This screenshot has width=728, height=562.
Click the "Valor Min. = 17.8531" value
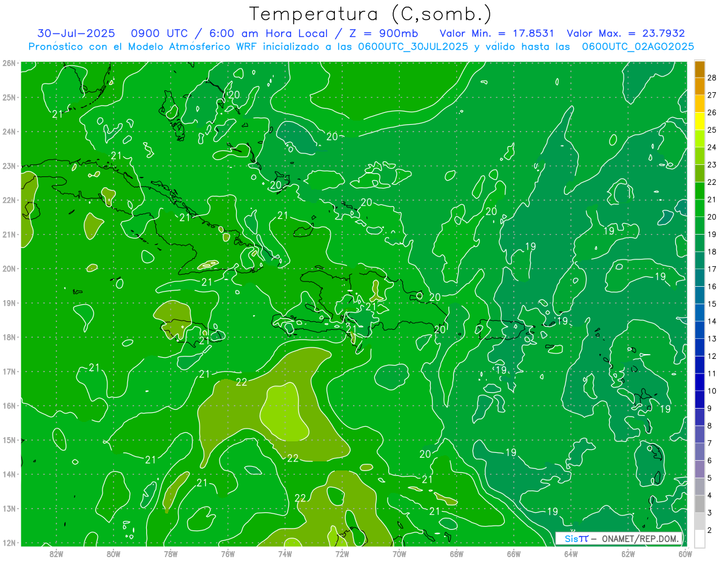(496, 33)
